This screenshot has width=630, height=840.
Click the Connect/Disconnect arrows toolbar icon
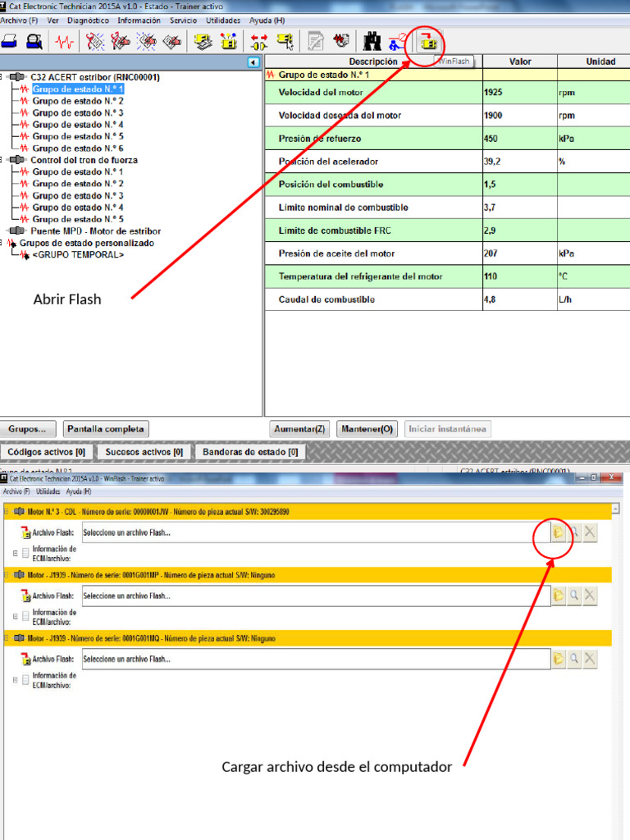pyautogui.click(x=259, y=41)
